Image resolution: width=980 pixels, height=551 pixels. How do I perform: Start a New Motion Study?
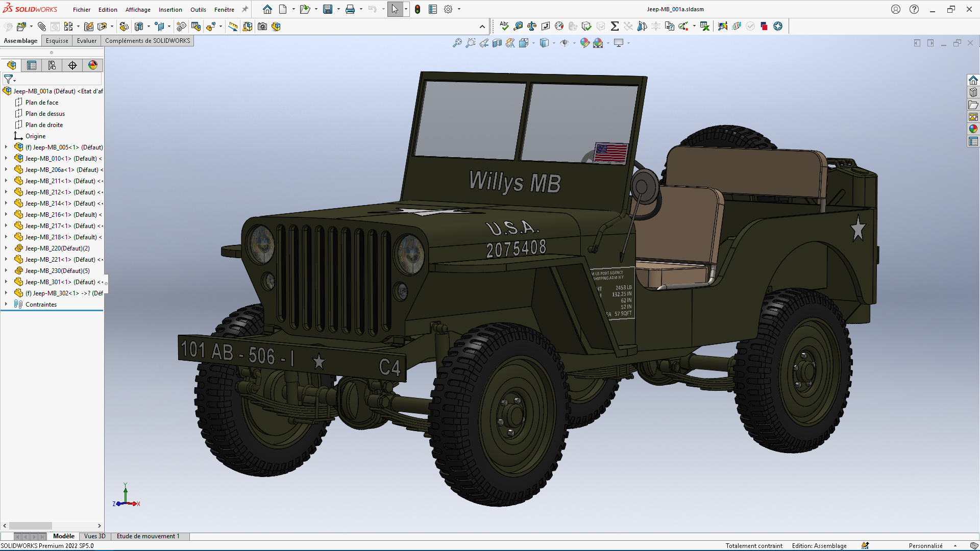click(181, 27)
